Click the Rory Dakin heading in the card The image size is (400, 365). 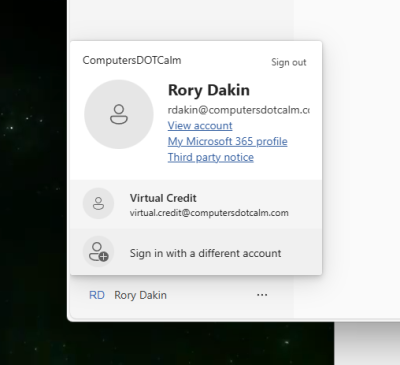click(209, 90)
